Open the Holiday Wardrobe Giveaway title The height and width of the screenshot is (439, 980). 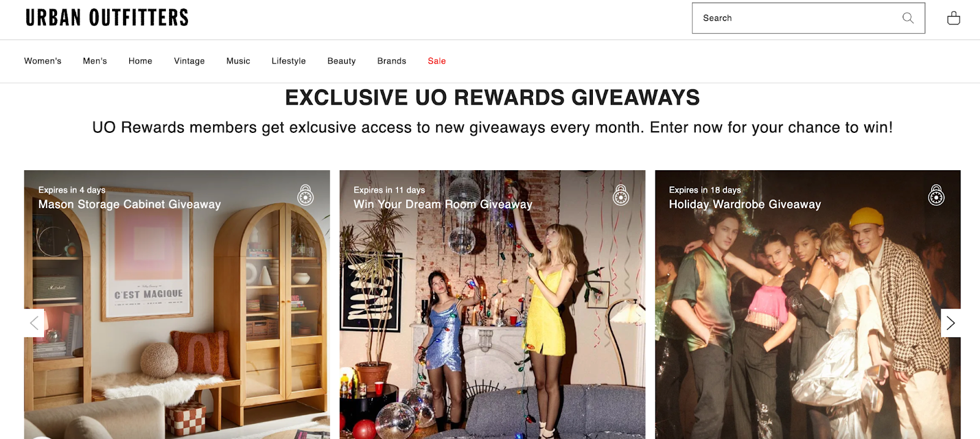coord(745,204)
